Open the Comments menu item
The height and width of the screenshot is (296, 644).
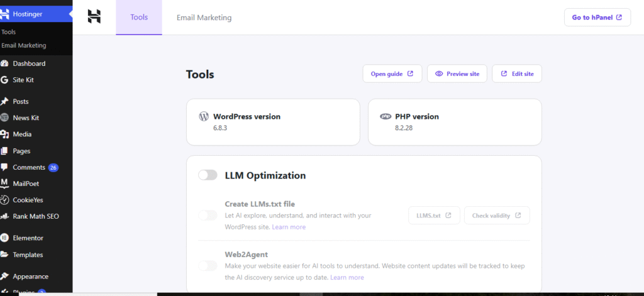(x=36, y=168)
